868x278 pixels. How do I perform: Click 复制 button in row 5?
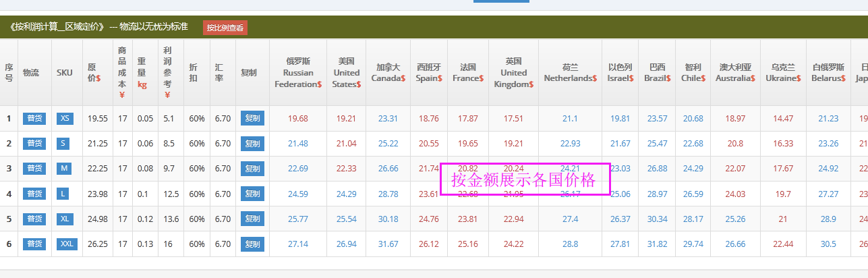(252, 219)
